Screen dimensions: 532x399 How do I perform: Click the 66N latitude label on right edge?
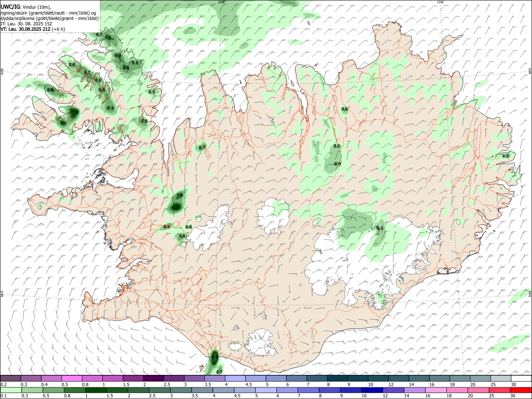pyautogui.click(x=530, y=71)
